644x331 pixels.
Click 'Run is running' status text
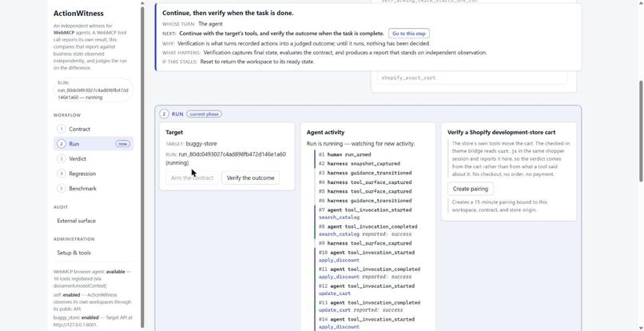tap(360, 144)
